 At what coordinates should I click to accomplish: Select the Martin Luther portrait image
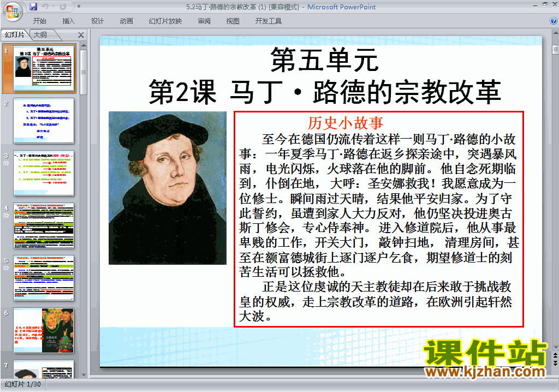pyautogui.click(x=168, y=188)
